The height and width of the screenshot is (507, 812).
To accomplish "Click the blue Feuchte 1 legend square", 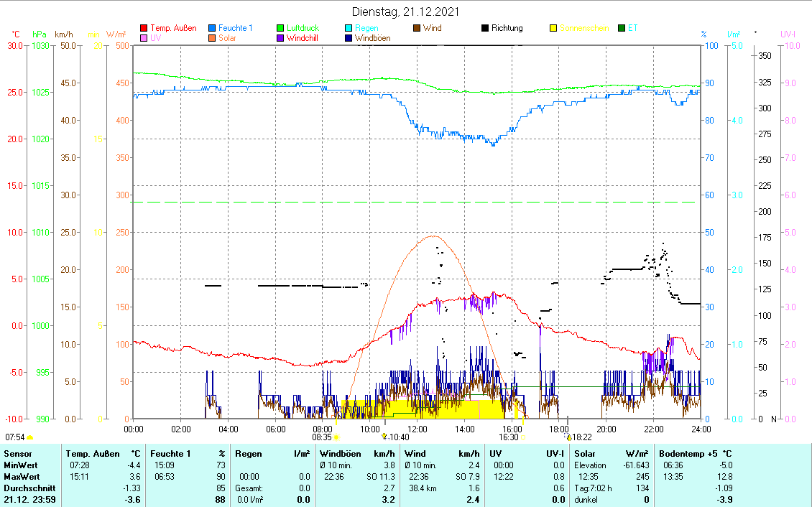I will 213,29.
